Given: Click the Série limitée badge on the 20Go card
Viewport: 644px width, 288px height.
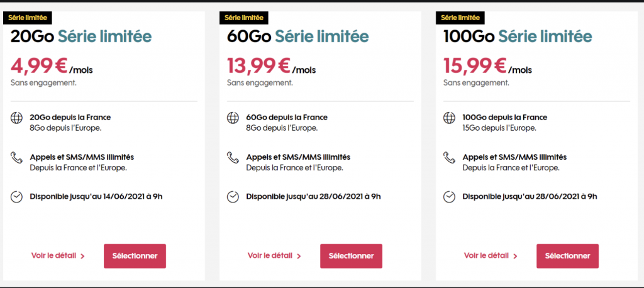Looking at the screenshot, I should [27, 18].
